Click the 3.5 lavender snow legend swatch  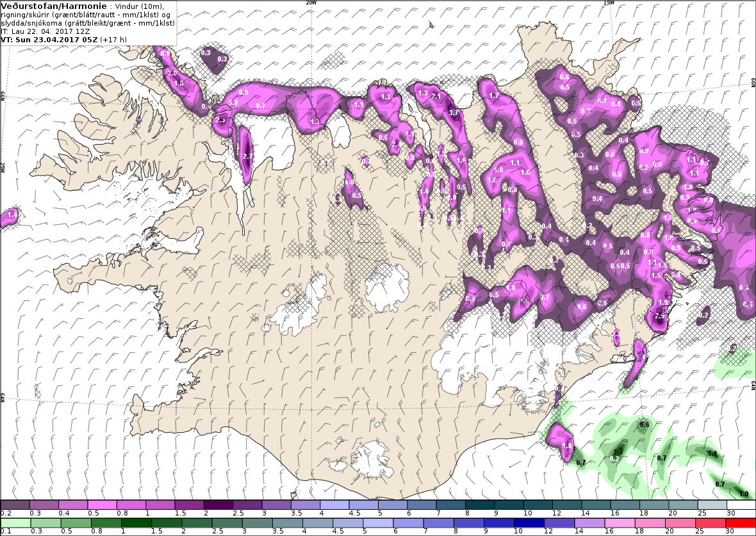tap(305, 505)
